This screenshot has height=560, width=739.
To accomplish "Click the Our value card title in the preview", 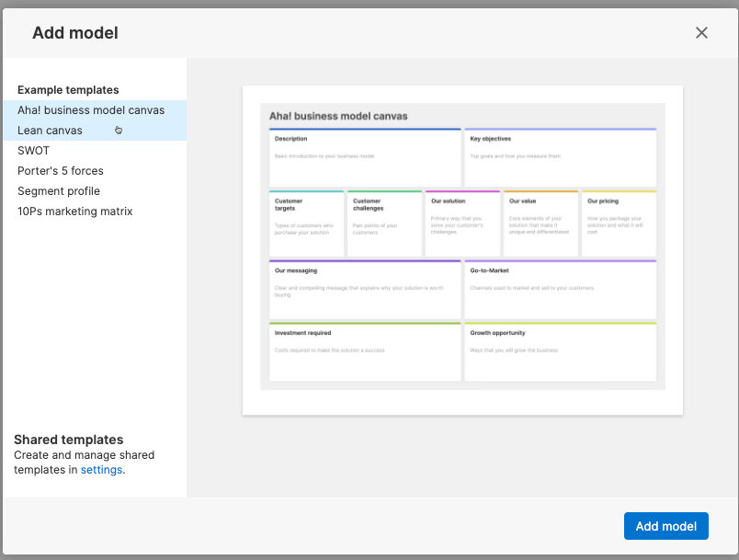I will click(x=523, y=201).
